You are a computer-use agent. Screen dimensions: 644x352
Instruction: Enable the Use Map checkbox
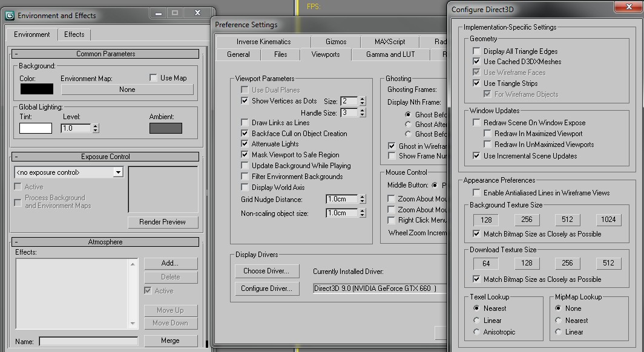point(153,77)
